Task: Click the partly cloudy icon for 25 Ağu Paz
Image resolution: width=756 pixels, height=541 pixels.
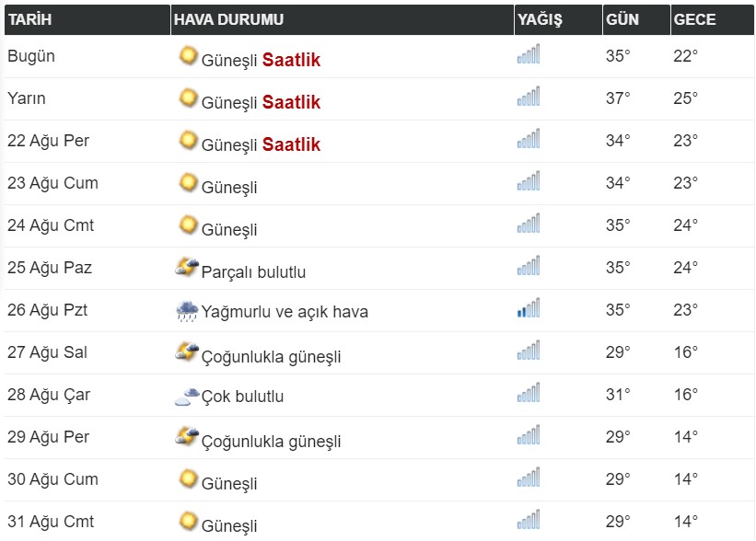Action: 187,267
